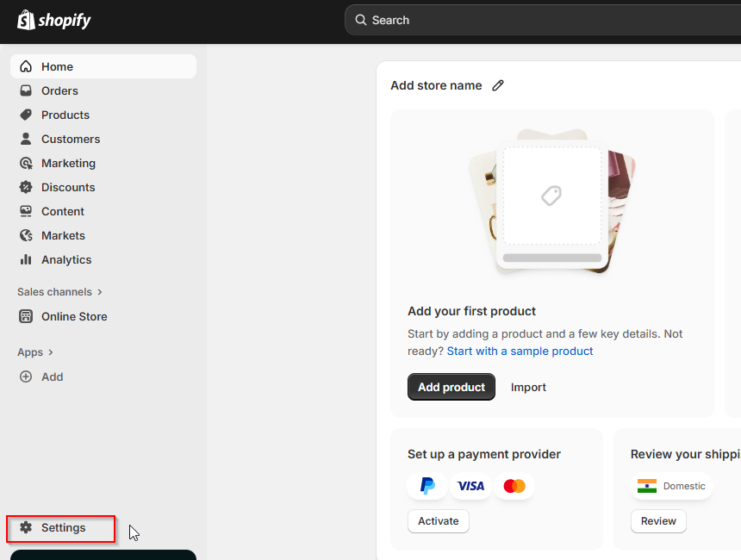Open the Markets menu item
The width and height of the screenshot is (741, 560).
(x=63, y=235)
